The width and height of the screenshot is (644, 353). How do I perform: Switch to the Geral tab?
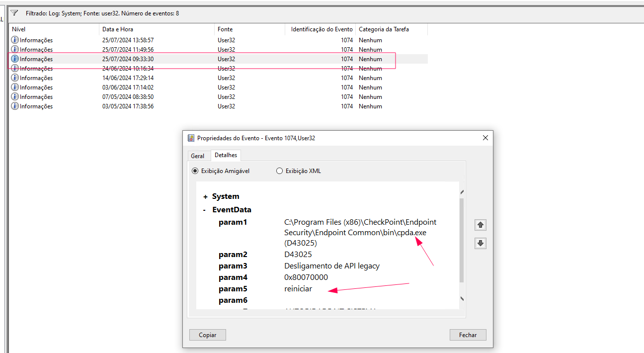[198, 155]
